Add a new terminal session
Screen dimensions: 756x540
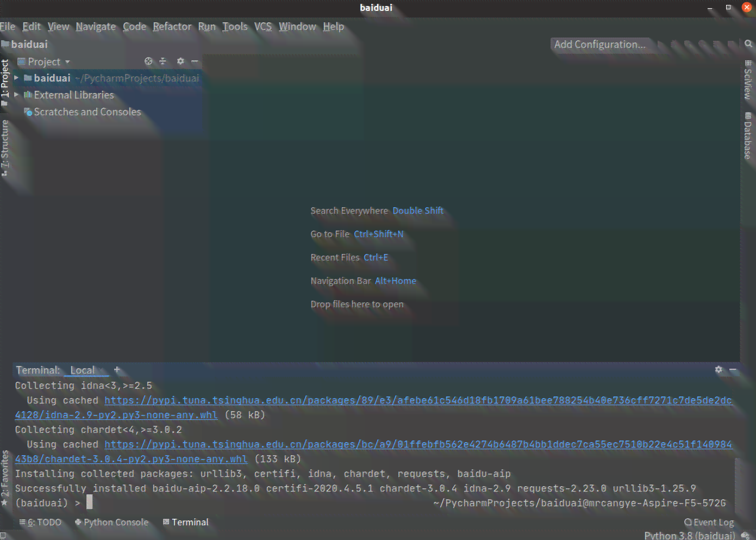[x=116, y=370]
